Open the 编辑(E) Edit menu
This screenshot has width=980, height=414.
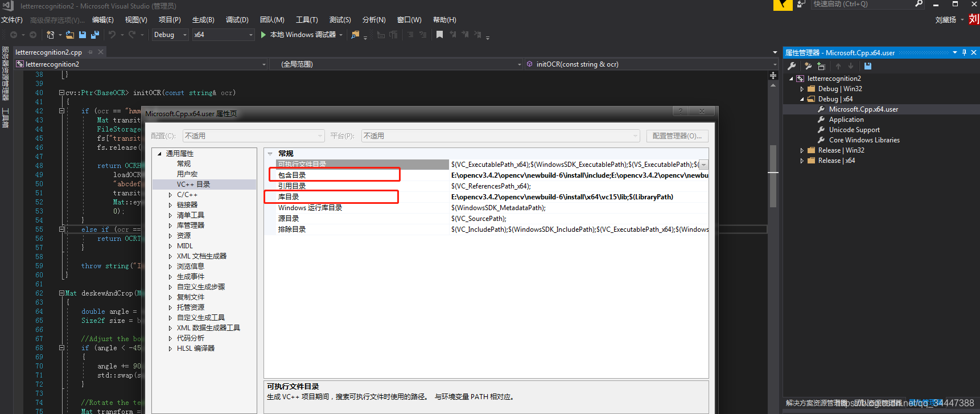tap(103, 20)
